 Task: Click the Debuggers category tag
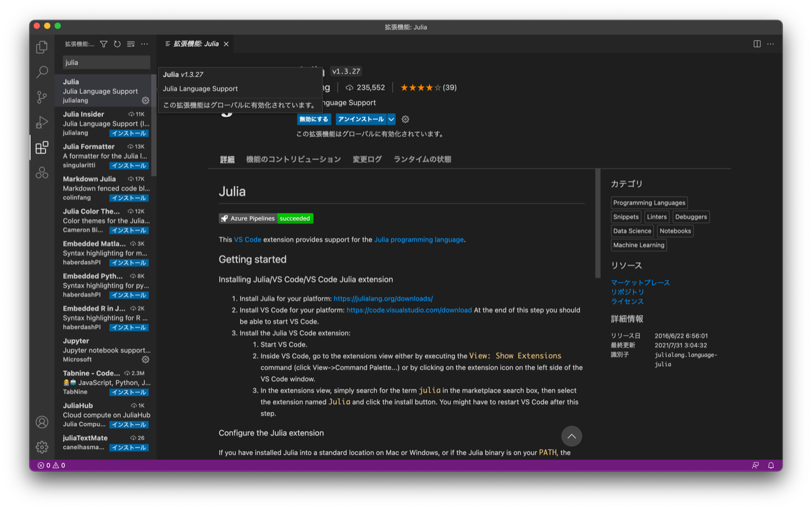(691, 217)
